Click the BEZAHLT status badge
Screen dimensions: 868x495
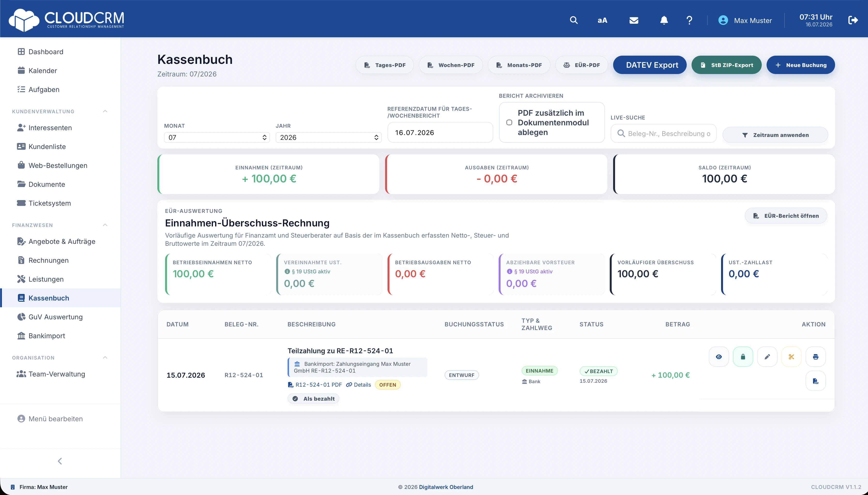(x=598, y=371)
